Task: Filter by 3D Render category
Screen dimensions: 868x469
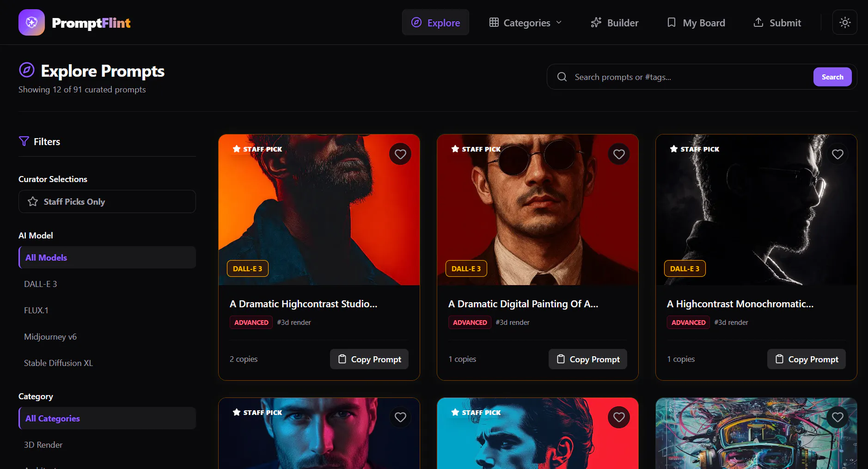Action: point(107,445)
